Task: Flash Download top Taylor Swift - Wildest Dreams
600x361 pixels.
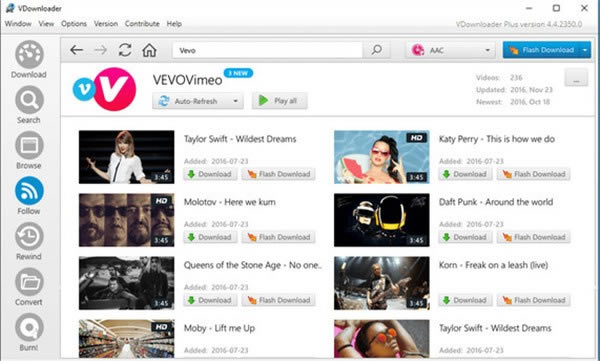Action: point(279,174)
